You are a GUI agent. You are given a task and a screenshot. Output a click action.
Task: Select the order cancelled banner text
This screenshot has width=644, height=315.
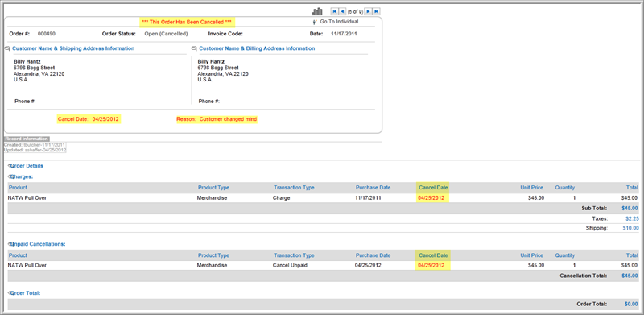pyautogui.click(x=187, y=22)
